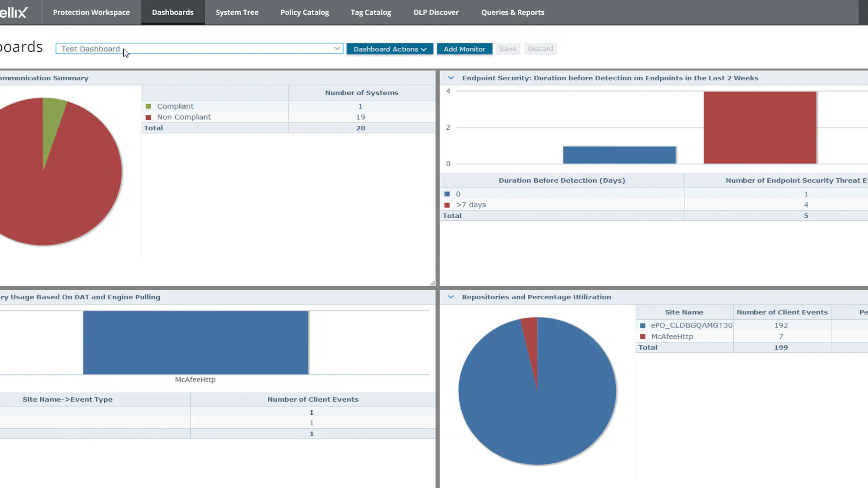Click the Add Monitor button
The width and height of the screenshot is (868, 488).
point(464,49)
